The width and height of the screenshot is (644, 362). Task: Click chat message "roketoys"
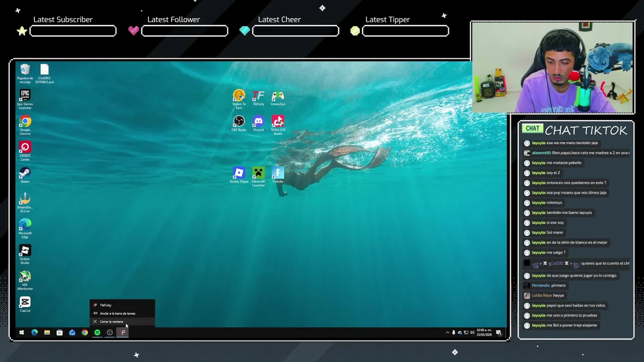point(554,203)
